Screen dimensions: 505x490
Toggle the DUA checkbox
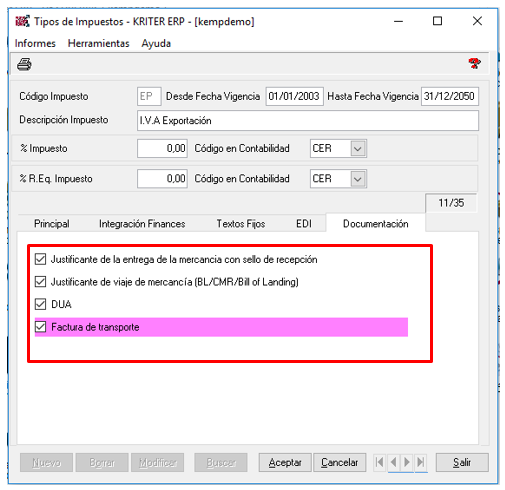pos(40,304)
